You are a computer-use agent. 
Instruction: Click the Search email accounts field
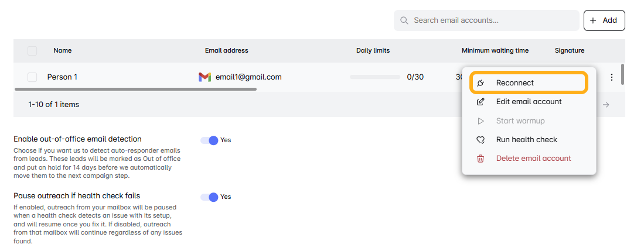pyautogui.click(x=486, y=20)
